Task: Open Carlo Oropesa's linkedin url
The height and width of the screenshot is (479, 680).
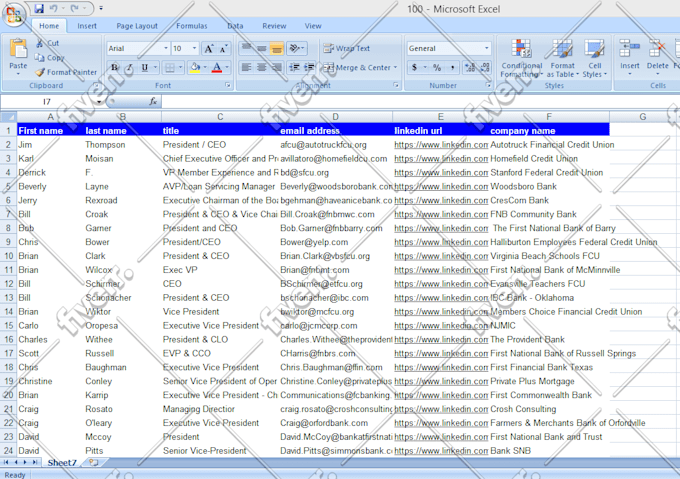Action: click(441, 326)
